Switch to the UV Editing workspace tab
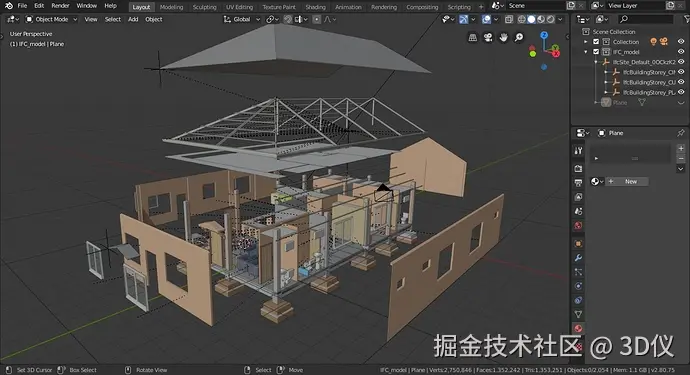The image size is (690, 375). coord(239,7)
